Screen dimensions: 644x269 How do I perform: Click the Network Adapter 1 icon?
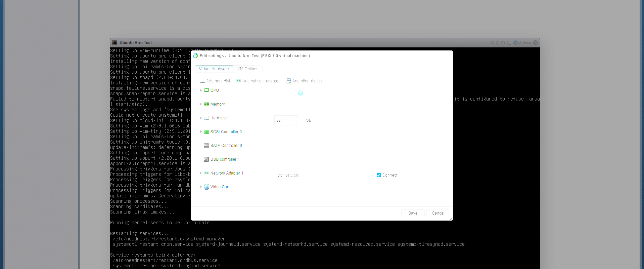coord(206,173)
